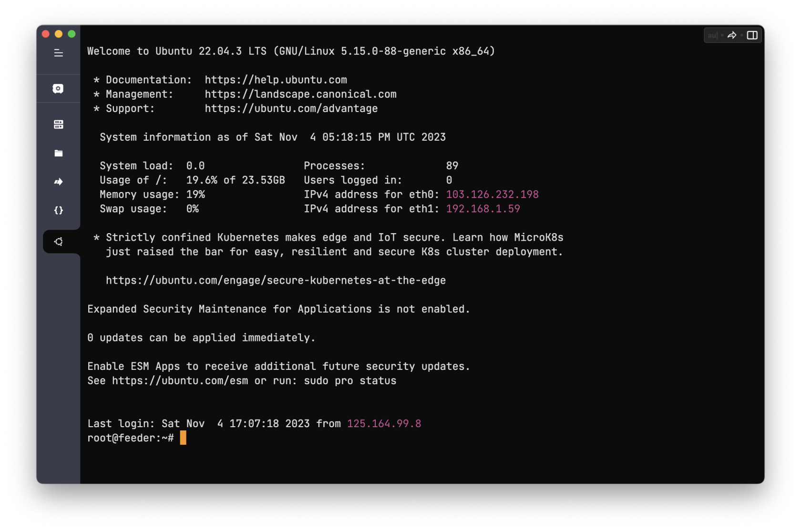Image resolution: width=801 pixels, height=532 pixels.
Task: Click the eth0 address 103.126.232.198
Action: tap(493, 194)
